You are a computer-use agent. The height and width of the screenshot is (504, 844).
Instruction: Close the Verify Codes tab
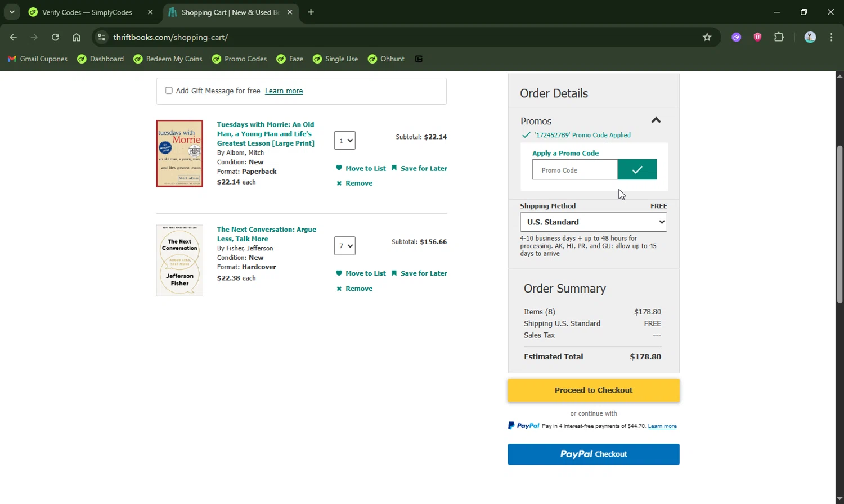[x=150, y=12]
